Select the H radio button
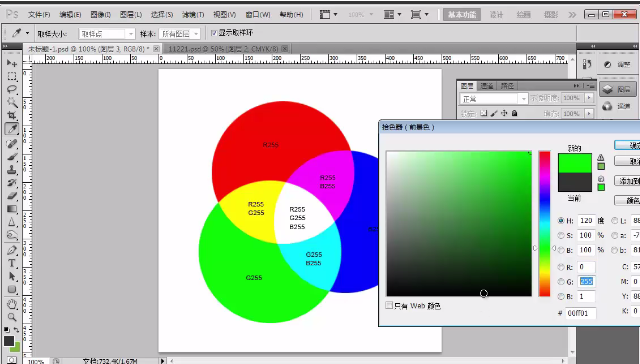640x364 pixels. [561, 220]
